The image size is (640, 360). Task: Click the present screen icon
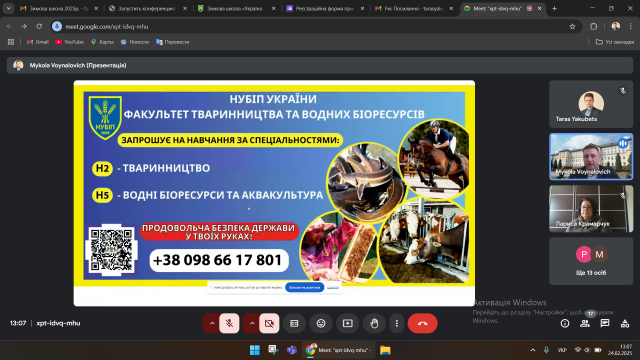coord(348,323)
